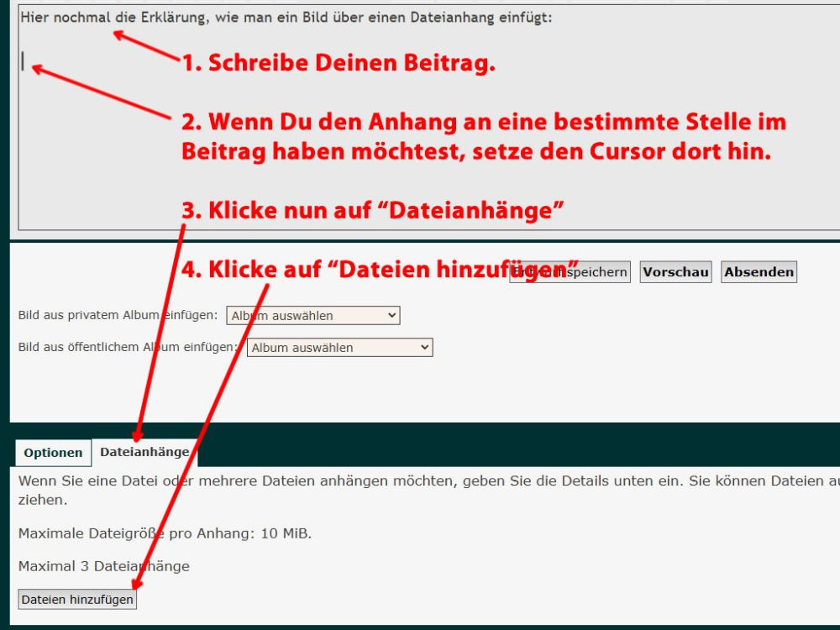Screen dimensions: 840x630
Task: Select the Dateianhänge tab
Action: [x=144, y=452]
